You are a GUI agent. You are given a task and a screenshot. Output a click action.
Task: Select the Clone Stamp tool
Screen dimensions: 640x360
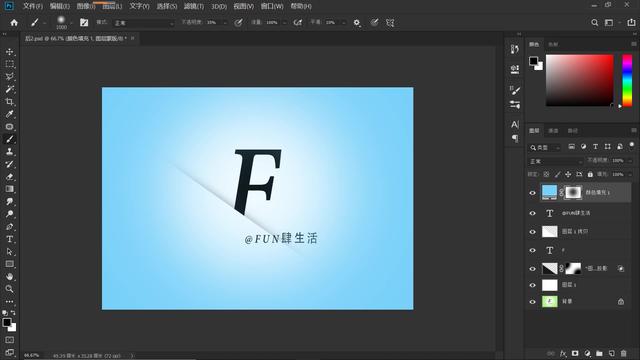tap(9, 152)
